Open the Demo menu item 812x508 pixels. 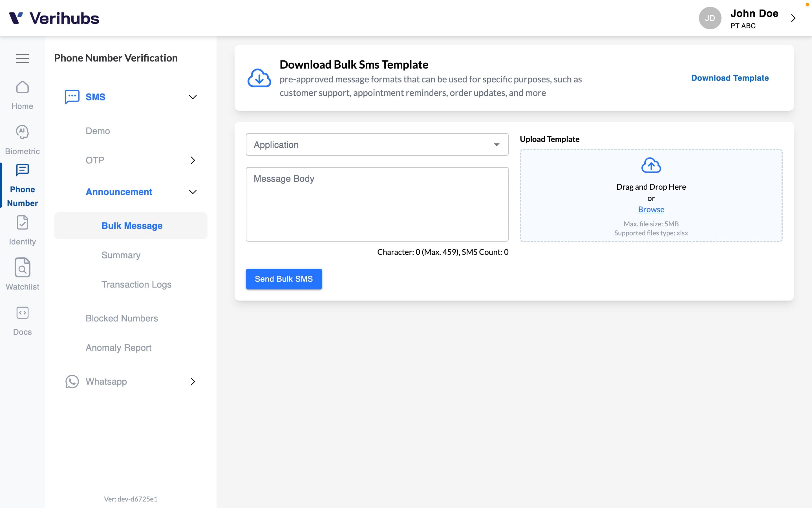98,131
